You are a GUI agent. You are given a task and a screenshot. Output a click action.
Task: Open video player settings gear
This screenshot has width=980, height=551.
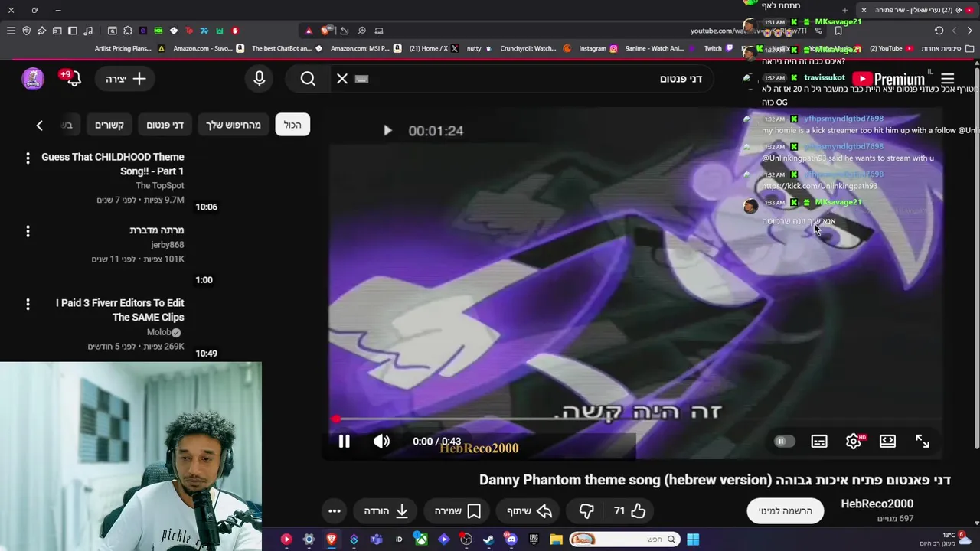[x=853, y=442]
